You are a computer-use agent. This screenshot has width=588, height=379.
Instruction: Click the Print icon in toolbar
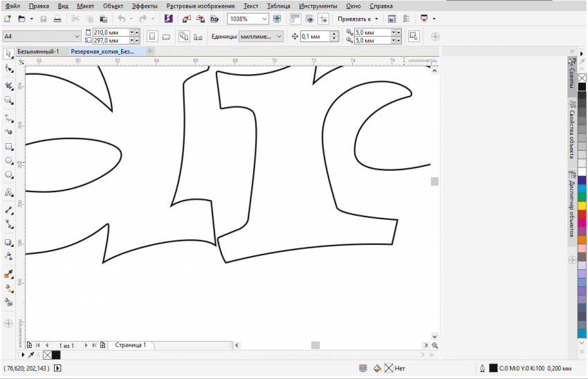57,19
